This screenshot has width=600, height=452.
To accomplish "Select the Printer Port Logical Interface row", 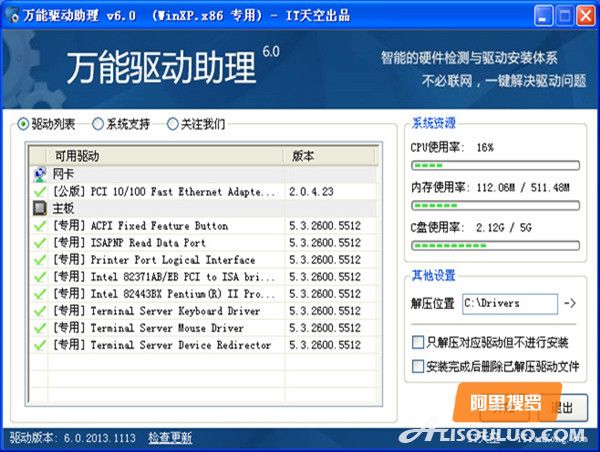I will click(x=204, y=260).
